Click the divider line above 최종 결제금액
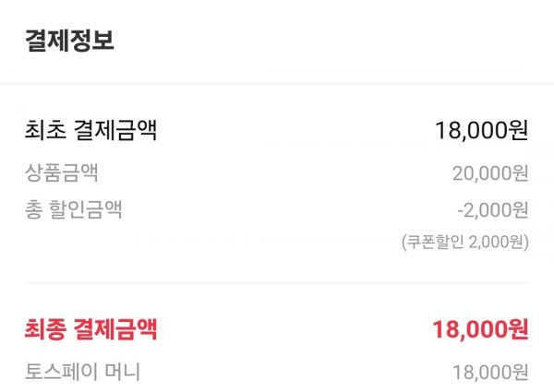 277,282
